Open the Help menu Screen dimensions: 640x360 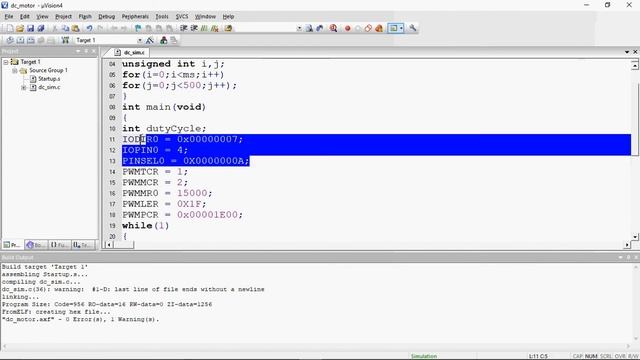(228, 16)
